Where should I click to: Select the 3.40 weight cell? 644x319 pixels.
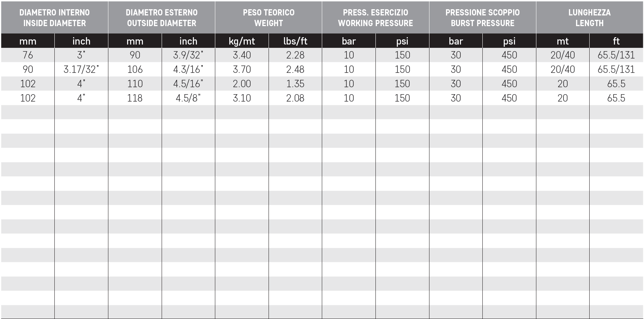coord(242,55)
